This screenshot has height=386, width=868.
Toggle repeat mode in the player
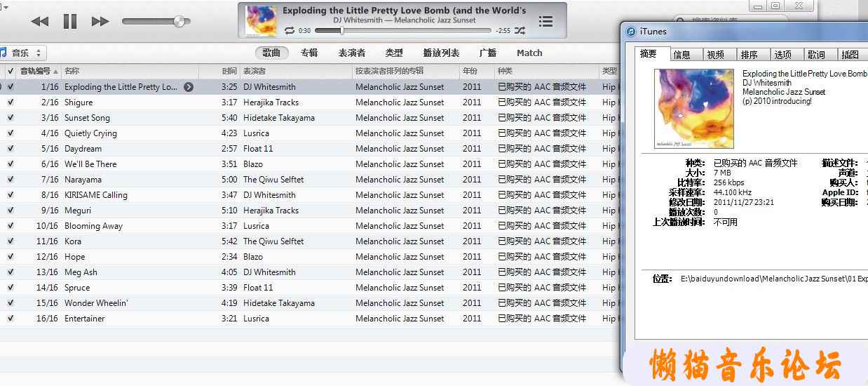point(290,31)
